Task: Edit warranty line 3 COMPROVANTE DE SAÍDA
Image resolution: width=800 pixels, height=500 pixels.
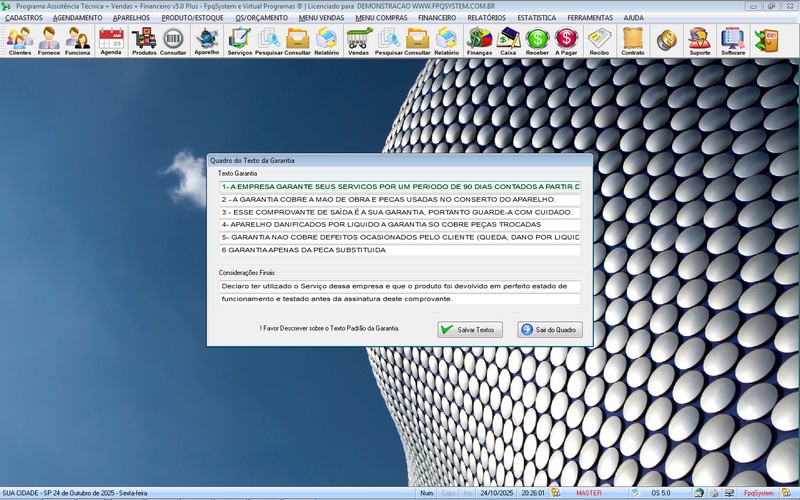Action: [x=400, y=212]
